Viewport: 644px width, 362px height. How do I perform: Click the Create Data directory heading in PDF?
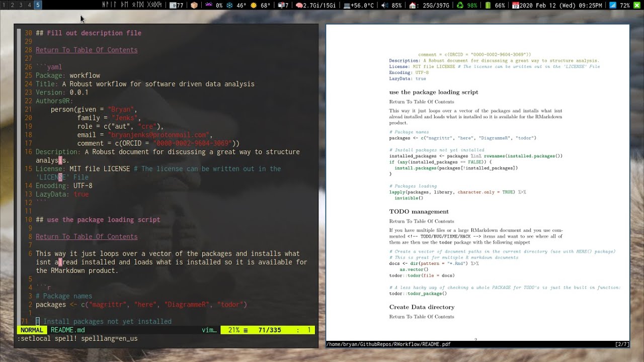coord(422,307)
